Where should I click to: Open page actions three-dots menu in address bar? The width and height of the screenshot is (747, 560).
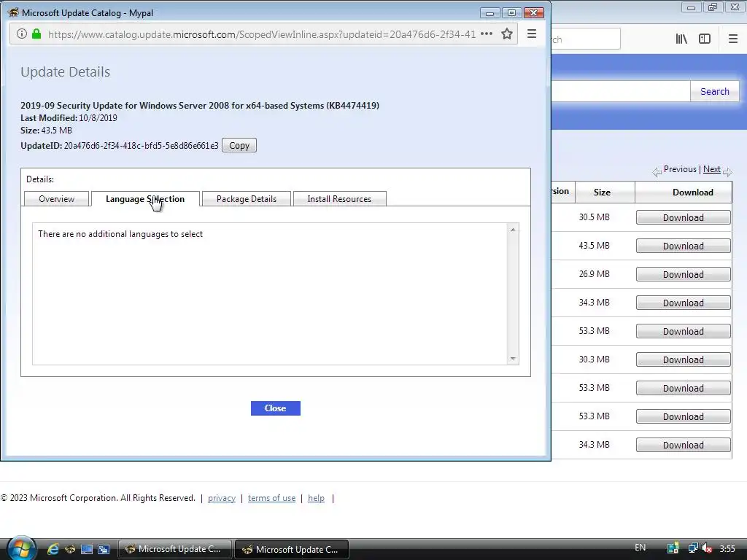(487, 34)
